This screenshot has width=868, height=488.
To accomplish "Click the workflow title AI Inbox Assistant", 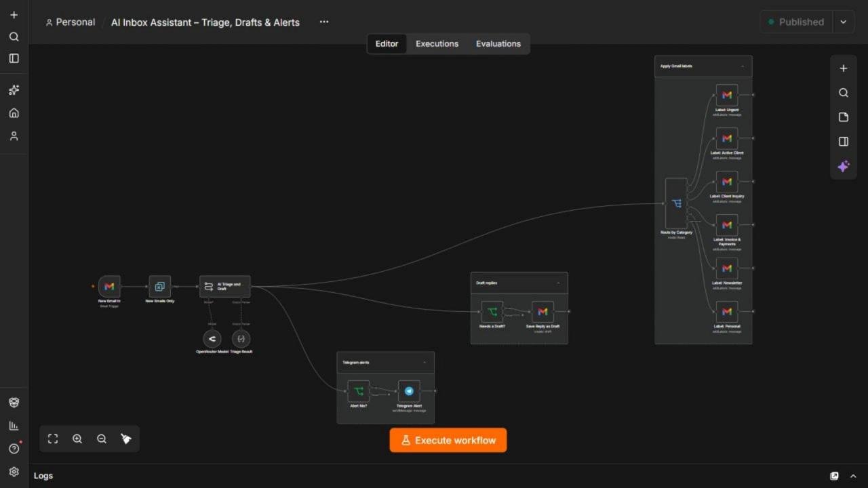I will pyautogui.click(x=205, y=22).
